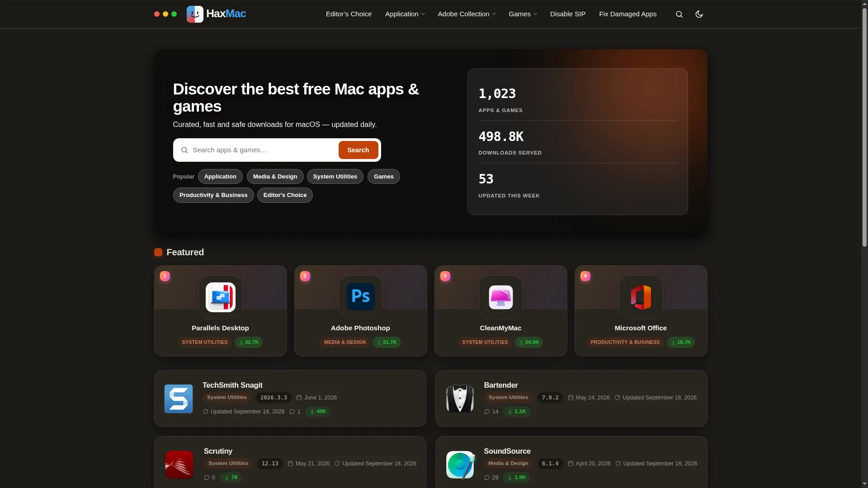This screenshot has width=868, height=488.
Task: Open the Microsoft Office app icon
Action: 641,297
